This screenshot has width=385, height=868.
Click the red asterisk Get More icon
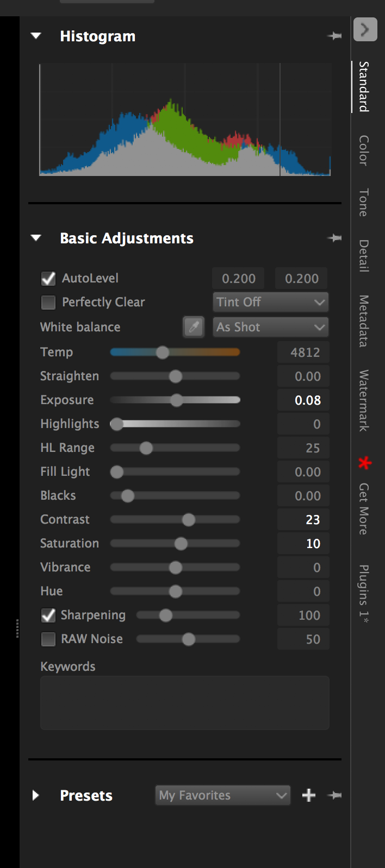364,463
